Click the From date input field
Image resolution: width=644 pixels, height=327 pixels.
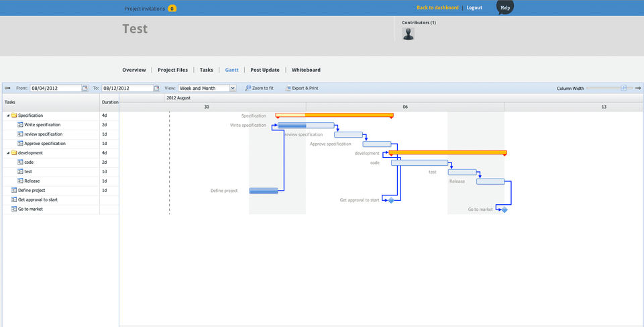(x=56, y=88)
